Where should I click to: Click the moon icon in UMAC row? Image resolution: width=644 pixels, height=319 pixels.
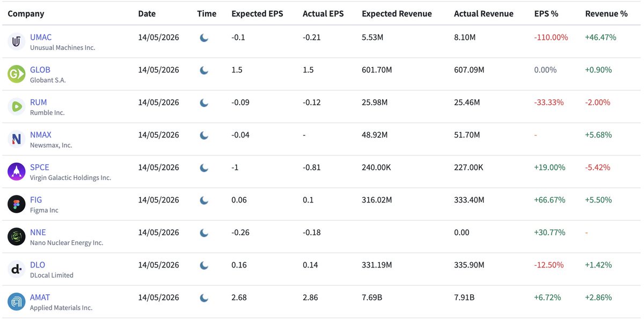204,38
